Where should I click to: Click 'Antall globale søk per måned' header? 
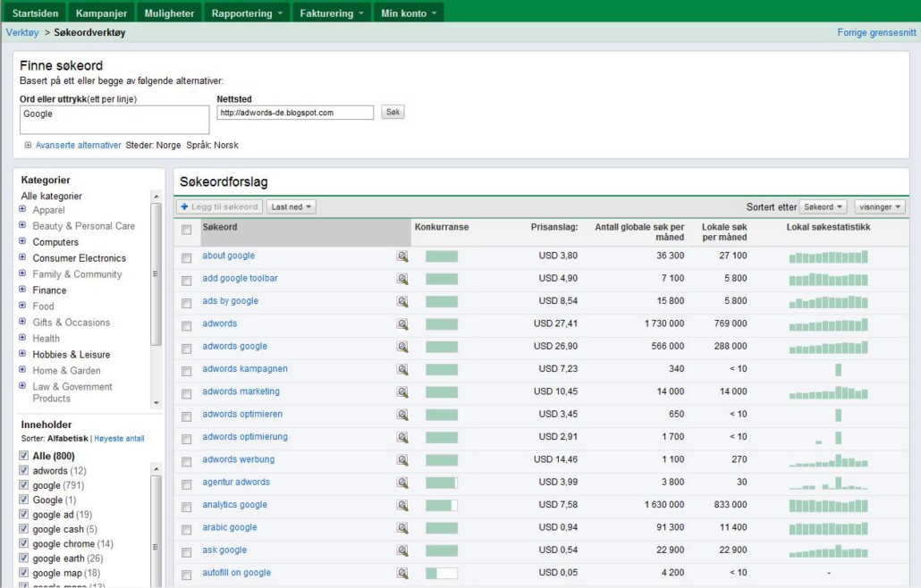639,231
